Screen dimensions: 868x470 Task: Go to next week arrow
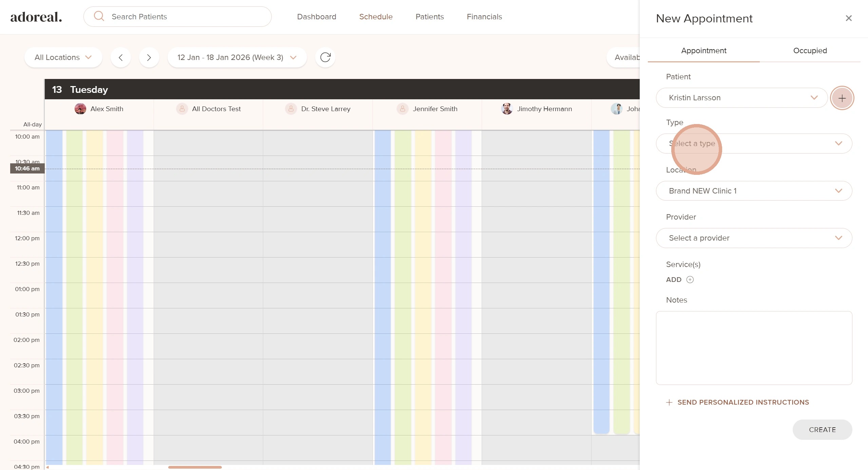[x=149, y=57]
